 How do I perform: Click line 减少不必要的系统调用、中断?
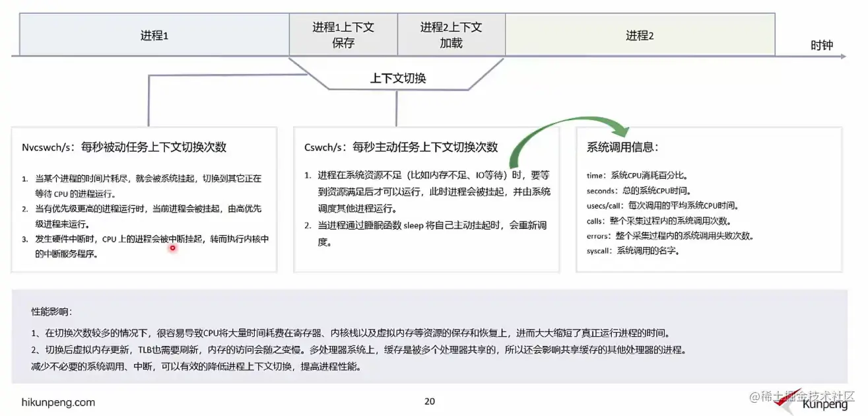(x=196, y=366)
